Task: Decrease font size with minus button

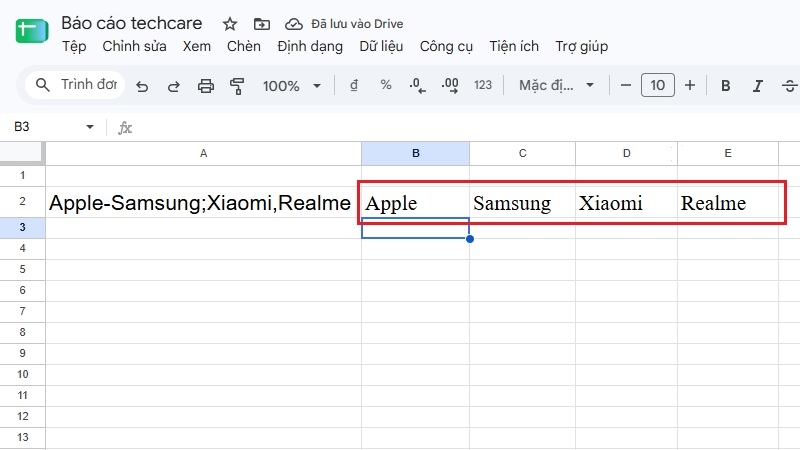Action: point(626,85)
